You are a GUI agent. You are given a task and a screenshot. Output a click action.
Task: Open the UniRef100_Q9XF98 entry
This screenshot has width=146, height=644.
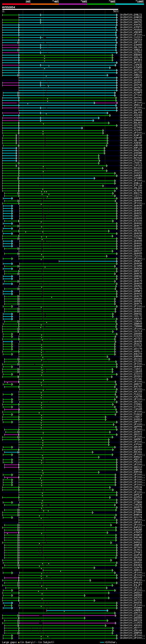131,85
